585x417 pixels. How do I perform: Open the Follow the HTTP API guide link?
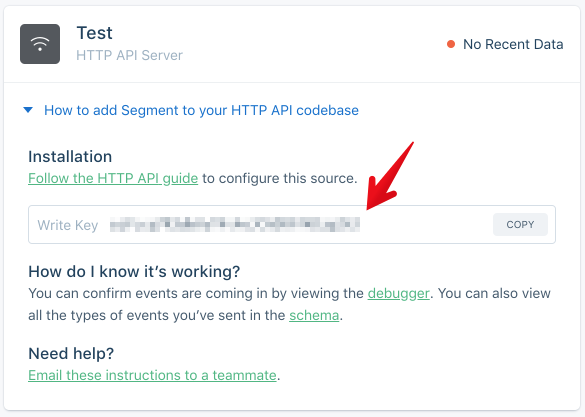pyautogui.click(x=113, y=178)
